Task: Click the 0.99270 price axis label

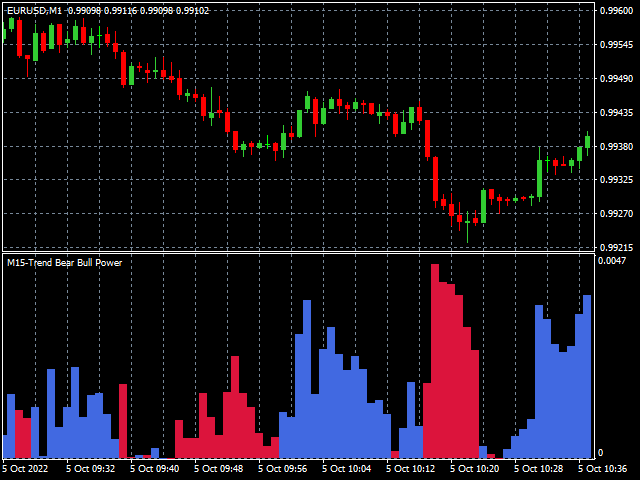Action: click(616, 214)
